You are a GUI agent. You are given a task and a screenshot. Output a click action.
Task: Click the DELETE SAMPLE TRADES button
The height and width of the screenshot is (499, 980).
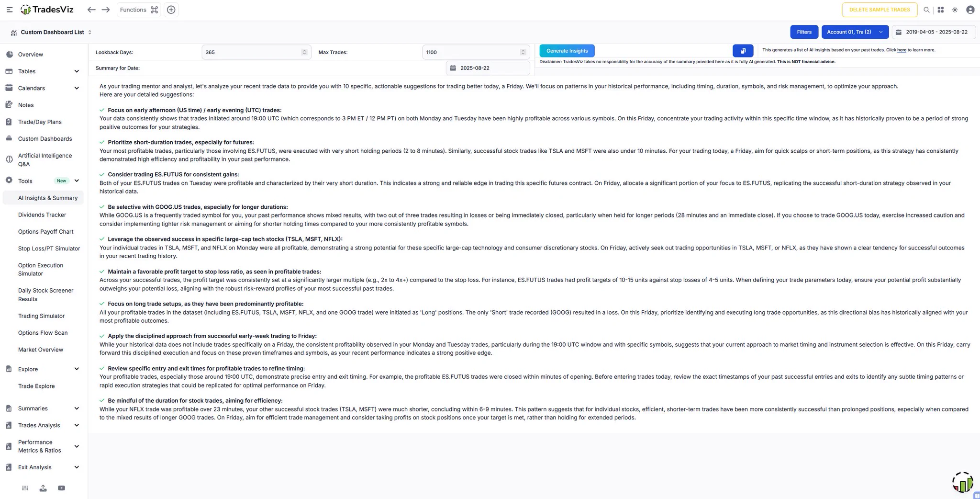(880, 10)
